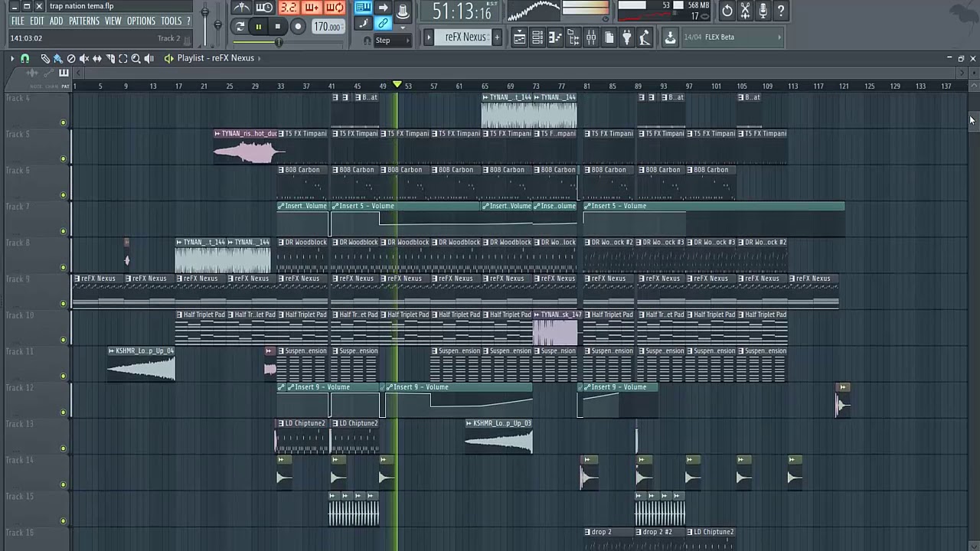The width and height of the screenshot is (980, 551).
Task: Add new pattern with plus button
Action: [x=497, y=37]
